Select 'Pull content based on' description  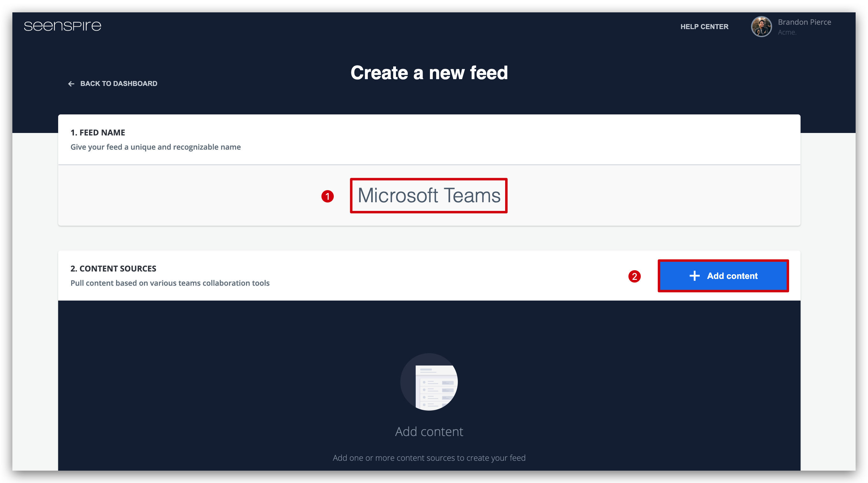point(170,283)
